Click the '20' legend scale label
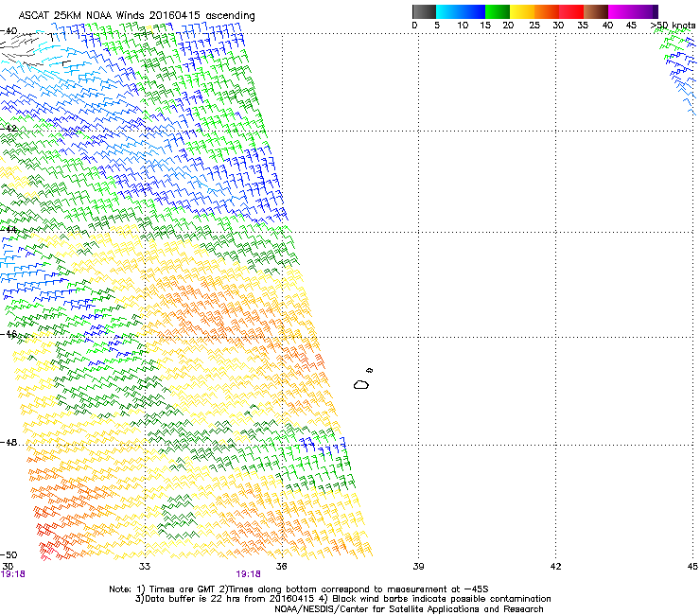Viewport: 700px width, 615px height. 508,26
